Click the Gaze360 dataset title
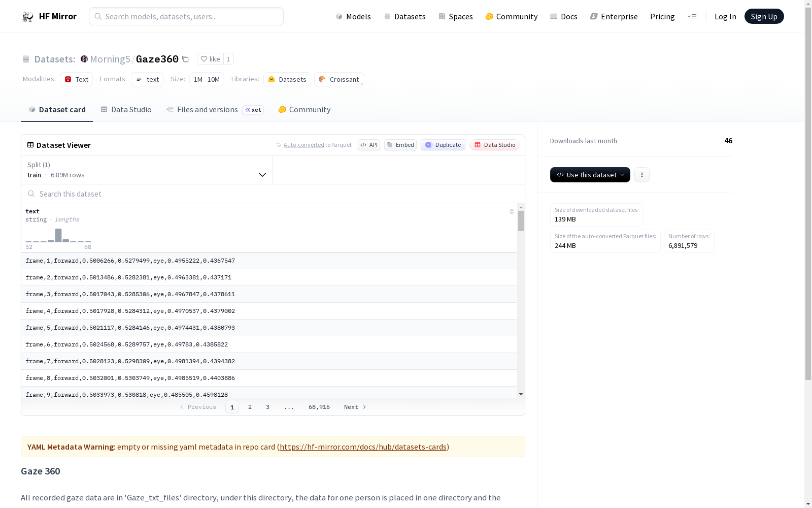Viewport: 812px width, 508px height. pos(157,59)
